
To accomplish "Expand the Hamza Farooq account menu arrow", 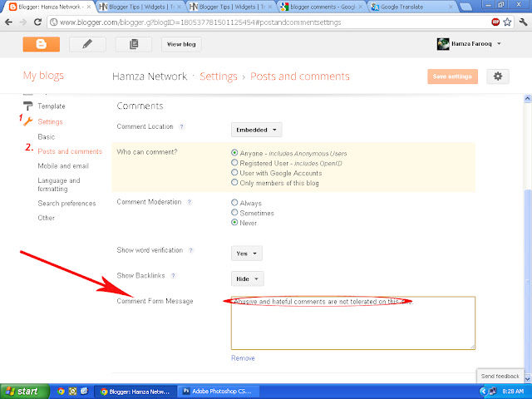I will (499, 44).
